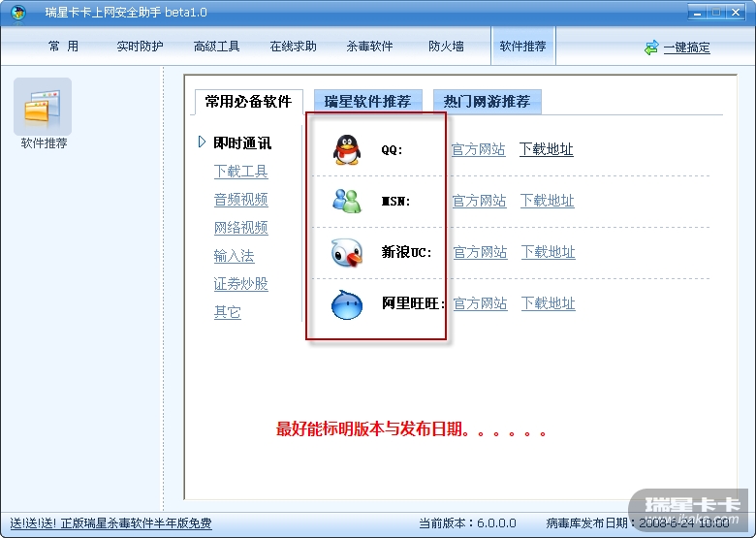The height and width of the screenshot is (538, 756).
Task: Open the 杀毒软件 menu tab
Action: tap(369, 47)
